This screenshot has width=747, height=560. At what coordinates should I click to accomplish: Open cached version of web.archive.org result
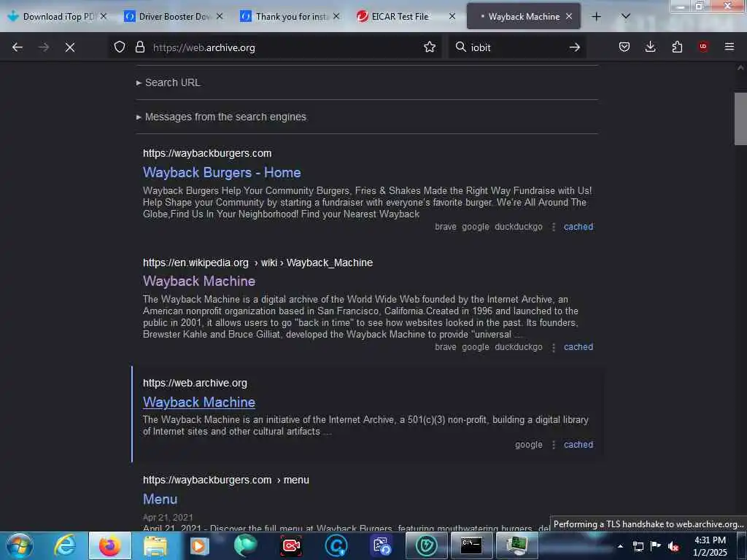[578, 445]
